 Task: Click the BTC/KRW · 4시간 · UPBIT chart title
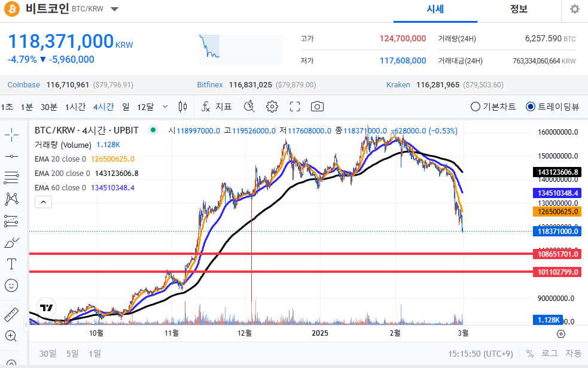pyautogui.click(x=87, y=130)
